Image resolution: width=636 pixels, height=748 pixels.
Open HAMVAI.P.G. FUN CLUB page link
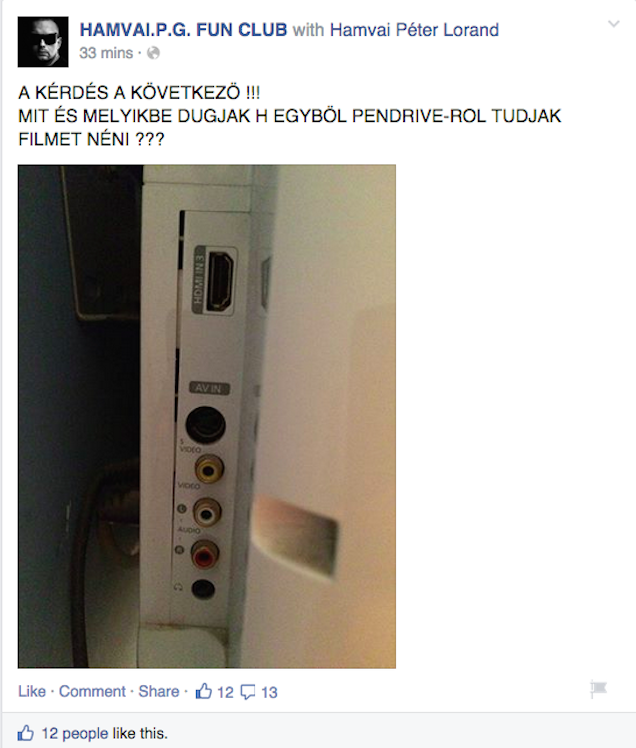pos(183,30)
